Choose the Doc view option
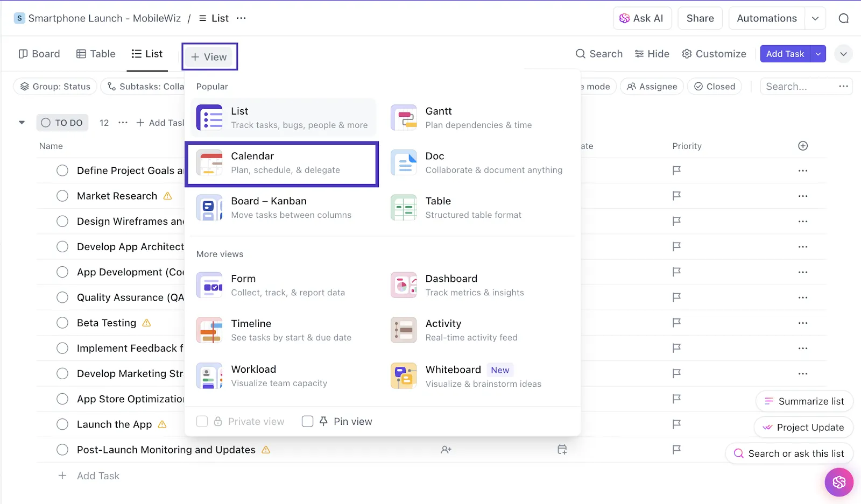 coord(478,162)
